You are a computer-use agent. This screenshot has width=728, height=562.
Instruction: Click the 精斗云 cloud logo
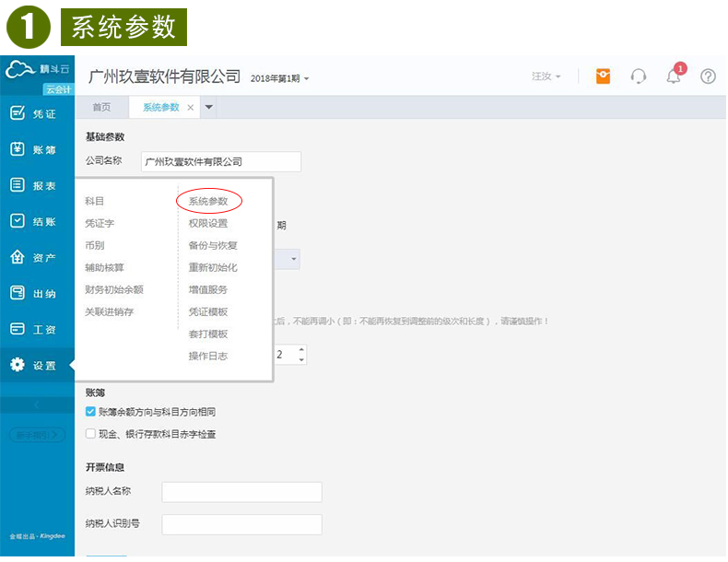tap(37, 70)
